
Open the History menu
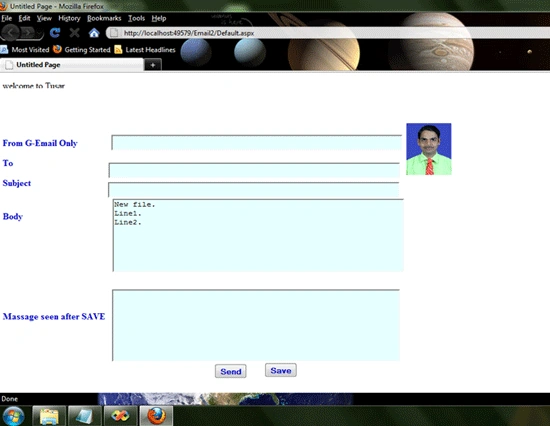pos(69,18)
